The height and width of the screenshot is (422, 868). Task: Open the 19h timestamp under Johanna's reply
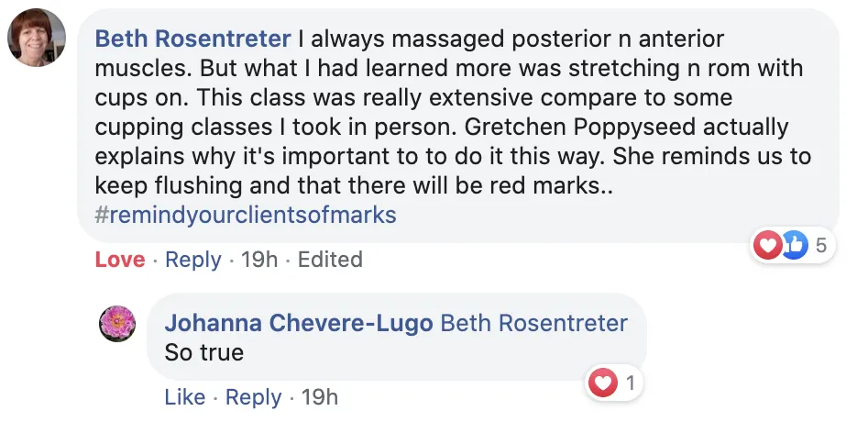[319, 397]
